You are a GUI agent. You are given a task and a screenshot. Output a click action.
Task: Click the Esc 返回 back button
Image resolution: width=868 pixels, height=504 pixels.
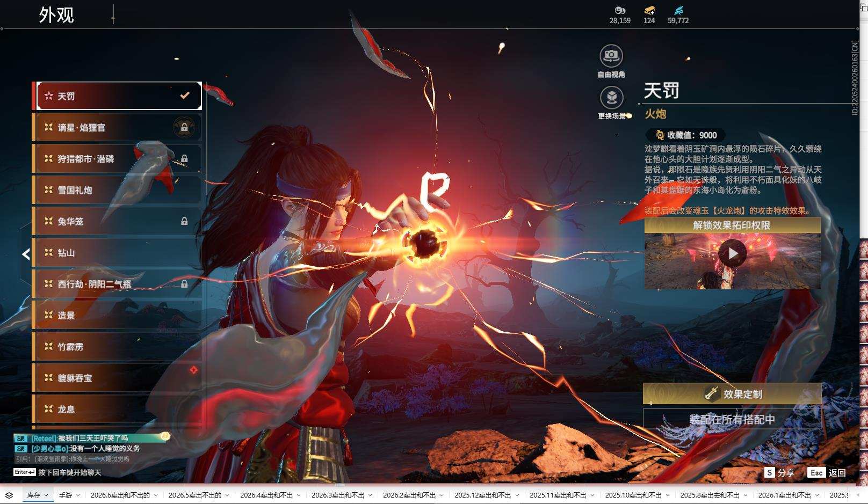(827, 472)
